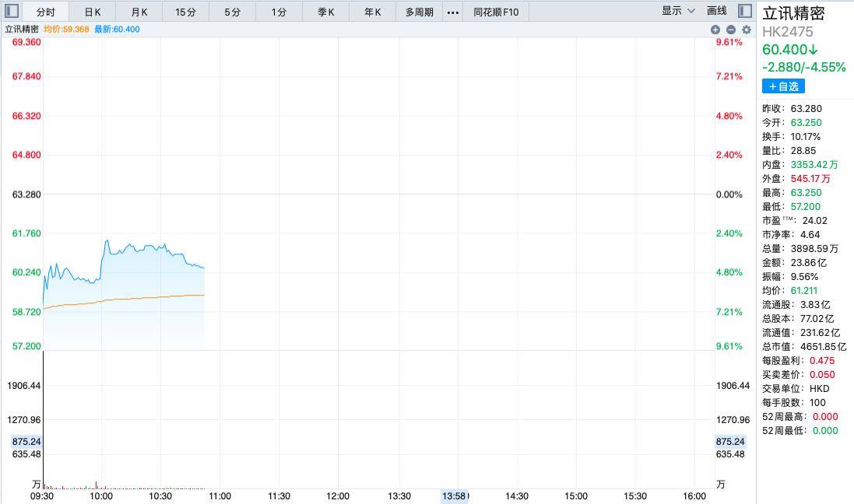Click the 总股本 77.02亿 row
This screenshot has height=504, width=854.
[x=798, y=318]
